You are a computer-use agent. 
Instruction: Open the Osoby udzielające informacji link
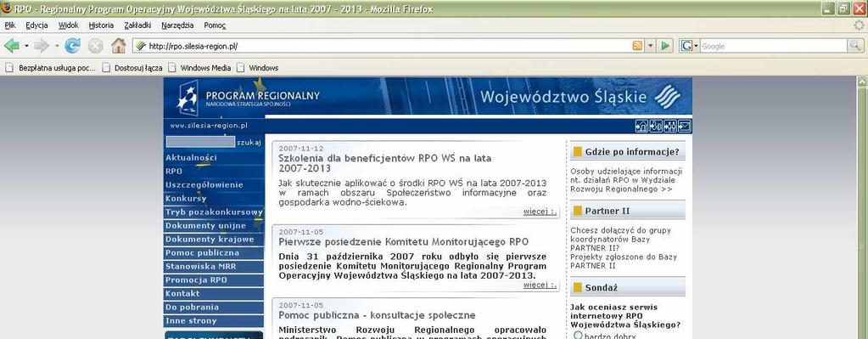coord(626,180)
